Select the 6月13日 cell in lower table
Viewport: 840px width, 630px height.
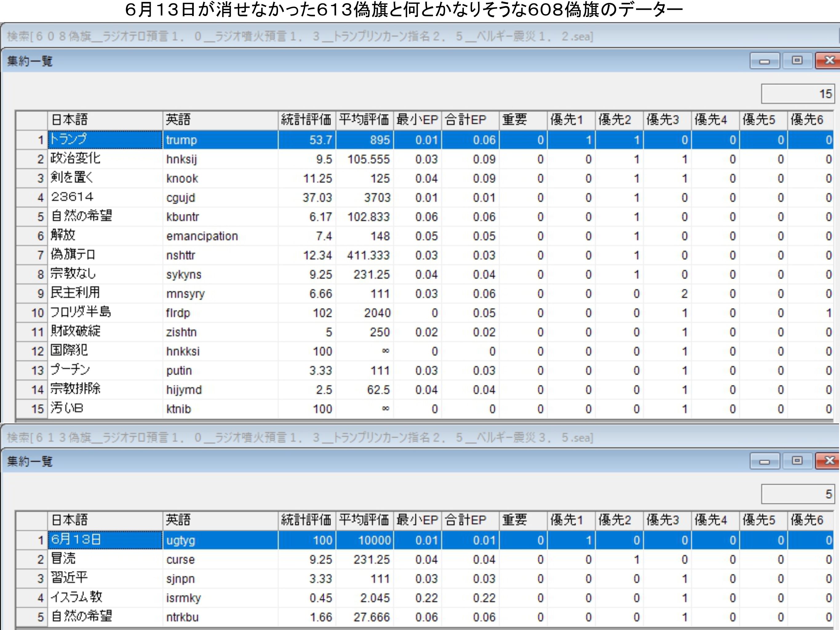point(105,540)
